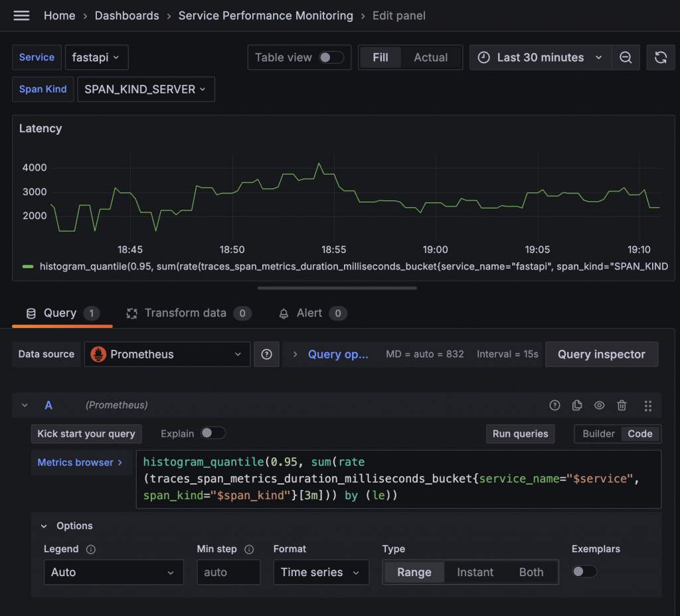The image size is (680, 616).
Task: Delete query A with the trash icon
Action: [x=622, y=405]
